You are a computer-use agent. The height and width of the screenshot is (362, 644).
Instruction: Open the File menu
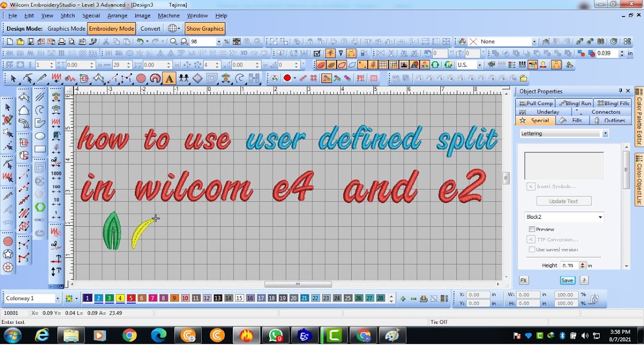(x=13, y=16)
